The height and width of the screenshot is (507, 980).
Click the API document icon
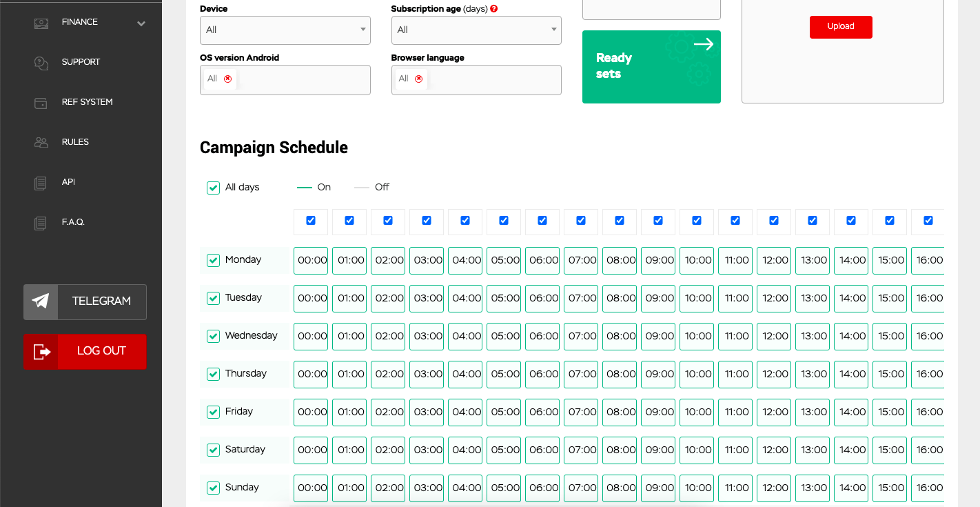pyautogui.click(x=41, y=183)
